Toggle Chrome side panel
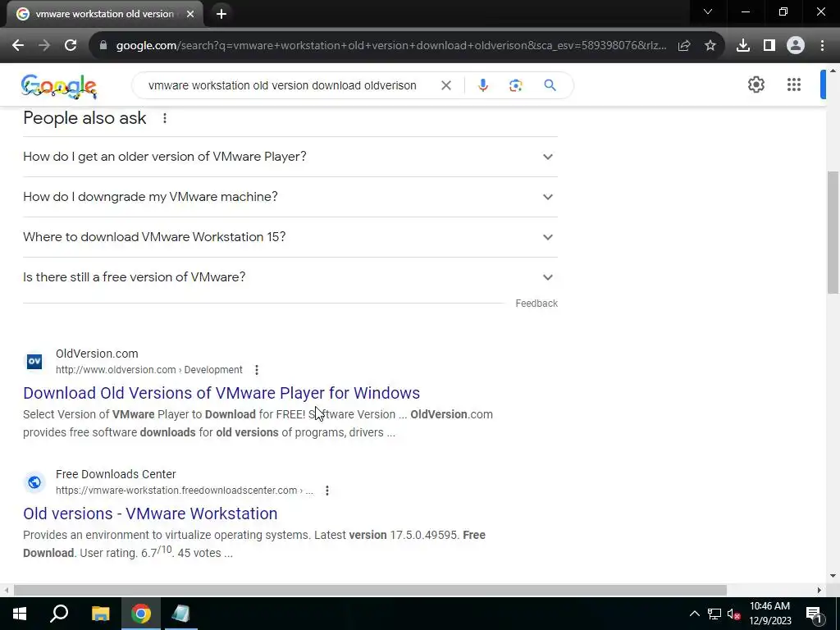This screenshot has height=630, width=840. tap(769, 46)
